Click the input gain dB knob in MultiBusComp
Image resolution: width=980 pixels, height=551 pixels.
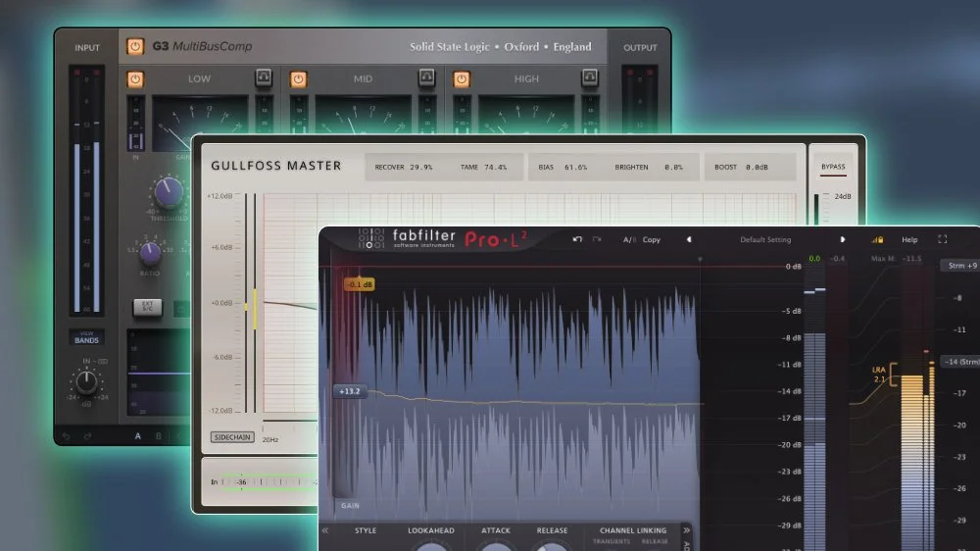tap(86, 380)
